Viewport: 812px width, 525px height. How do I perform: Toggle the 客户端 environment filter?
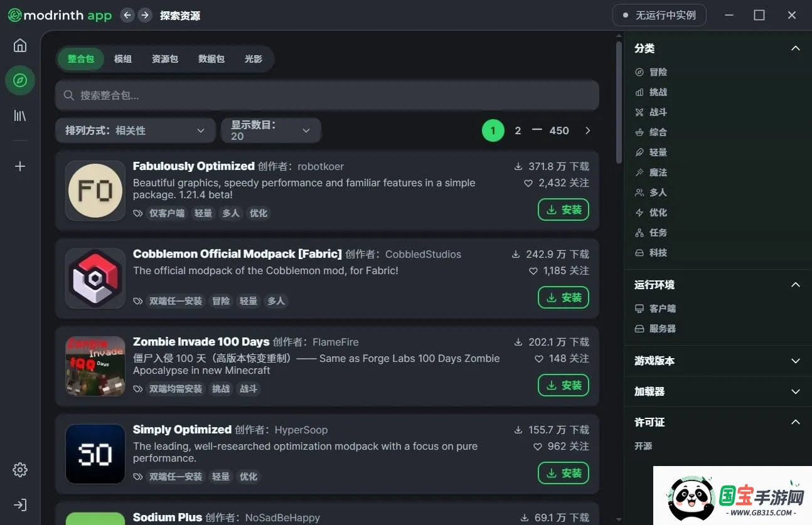click(x=656, y=309)
